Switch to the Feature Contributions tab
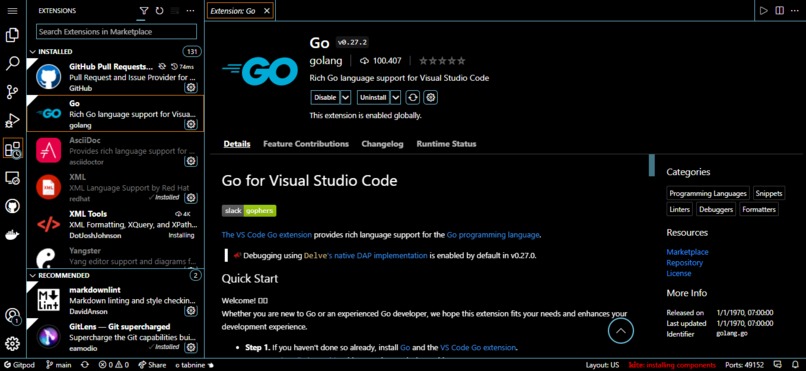The width and height of the screenshot is (806, 371). tap(306, 144)
